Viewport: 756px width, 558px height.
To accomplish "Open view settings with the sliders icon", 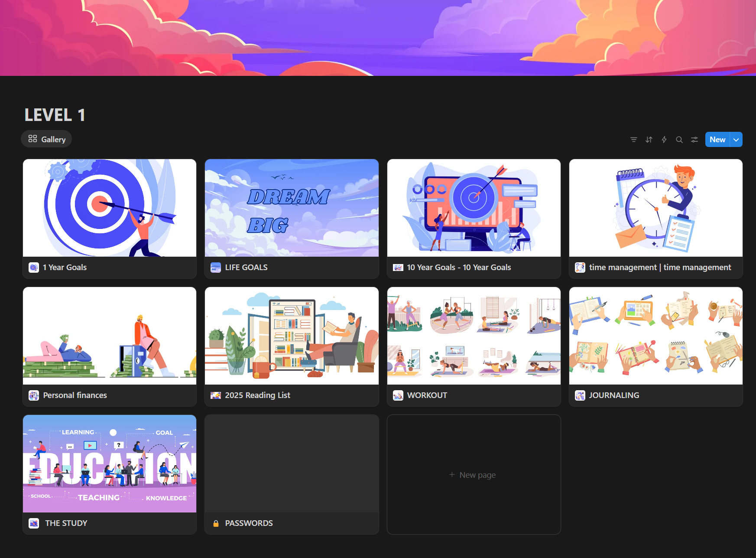I will [694, 139].
